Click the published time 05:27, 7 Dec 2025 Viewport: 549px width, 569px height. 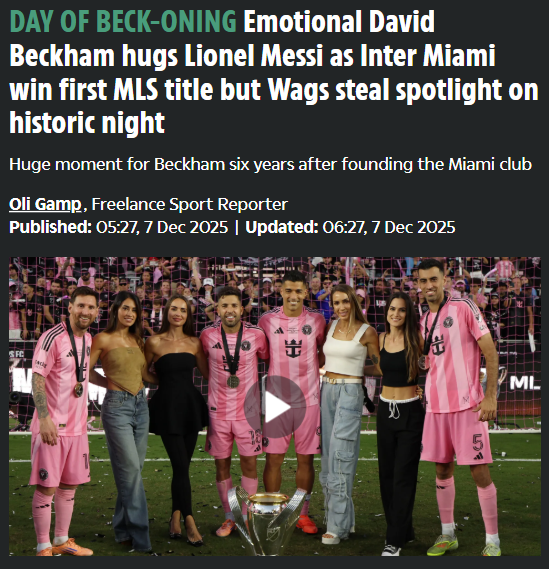[x=162, y=228]
